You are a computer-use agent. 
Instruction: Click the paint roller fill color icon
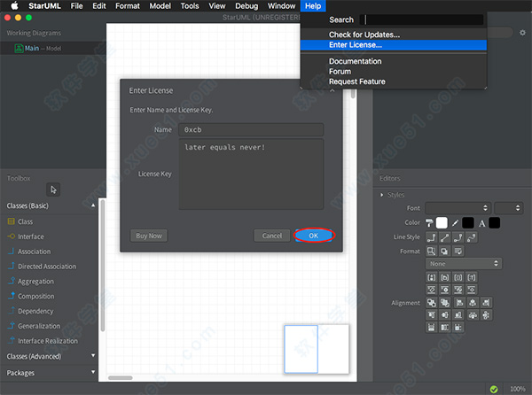pyautogui.click(x=430, y=222)
